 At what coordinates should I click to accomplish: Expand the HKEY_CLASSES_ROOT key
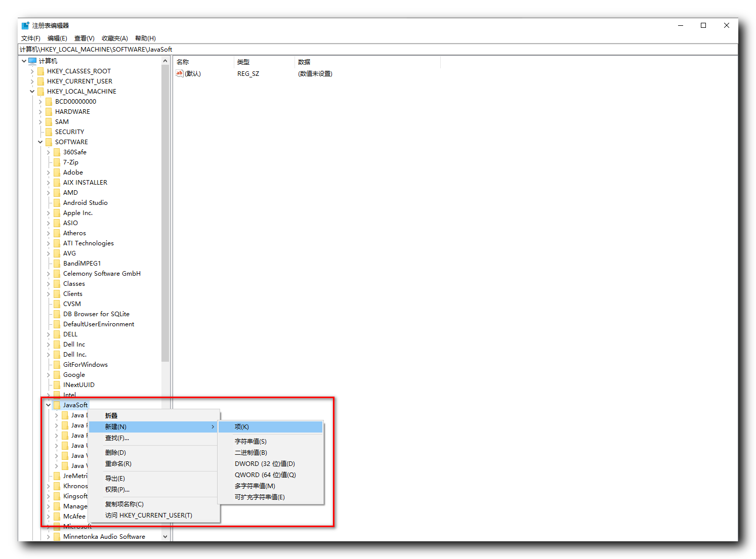coord(32,71)
